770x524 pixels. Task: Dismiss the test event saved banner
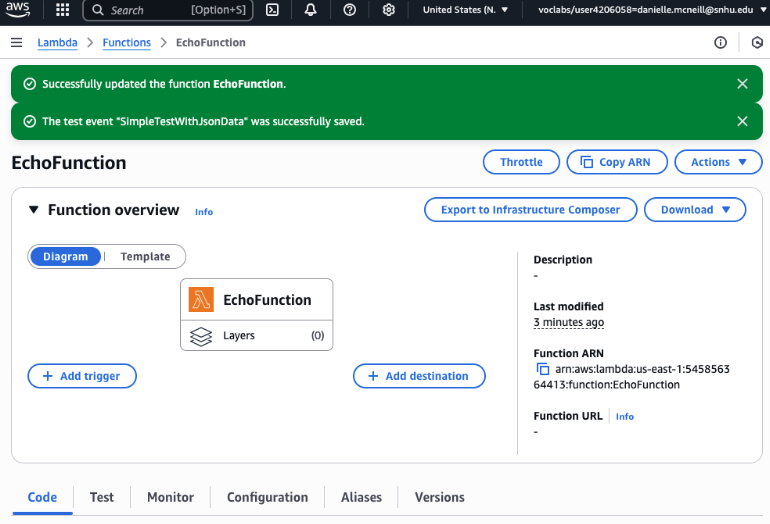[x=742, y=121]
